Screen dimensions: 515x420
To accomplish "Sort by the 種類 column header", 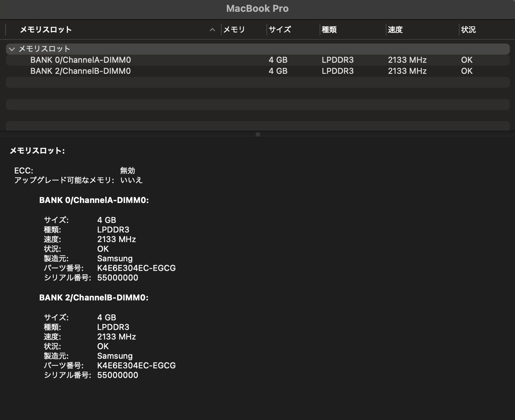I will click(x=329, y=30).
